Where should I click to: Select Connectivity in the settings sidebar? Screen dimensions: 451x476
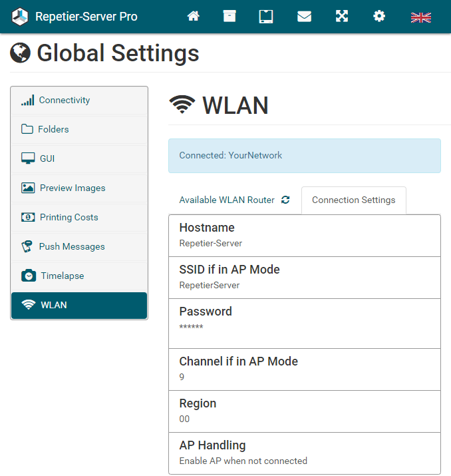tap(79, 100)
